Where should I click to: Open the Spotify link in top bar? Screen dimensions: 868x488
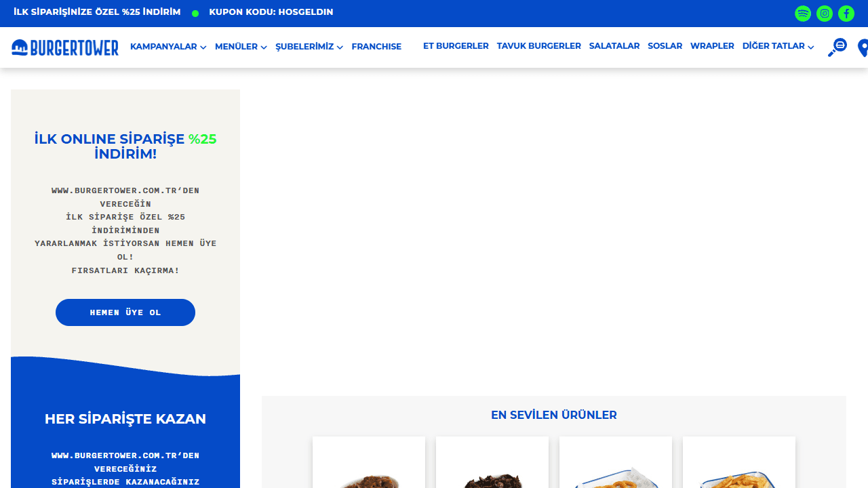pyautogui.click(x=803, y=14)
